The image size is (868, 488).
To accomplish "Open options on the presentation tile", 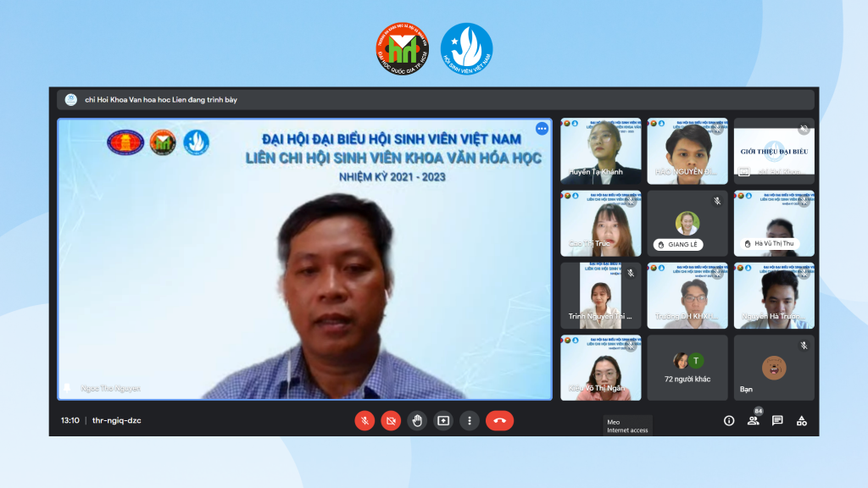I will [x=542, y=129].
